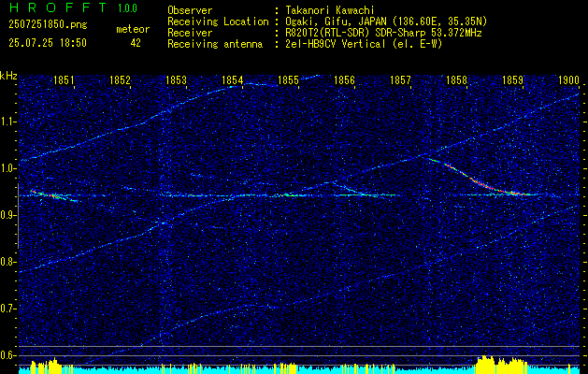
Task: Click the Receiving antenna label
Action: pyautogui.click(x=215, y=44)
